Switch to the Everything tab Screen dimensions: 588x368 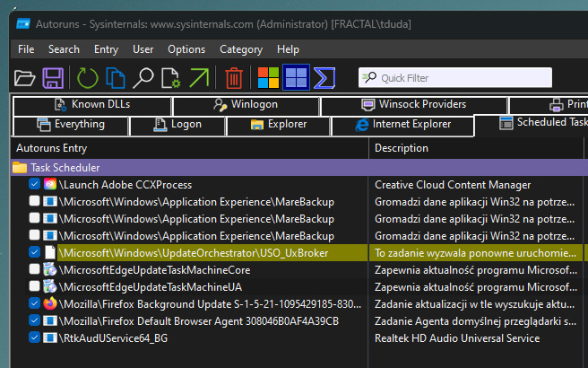[71, 125]
